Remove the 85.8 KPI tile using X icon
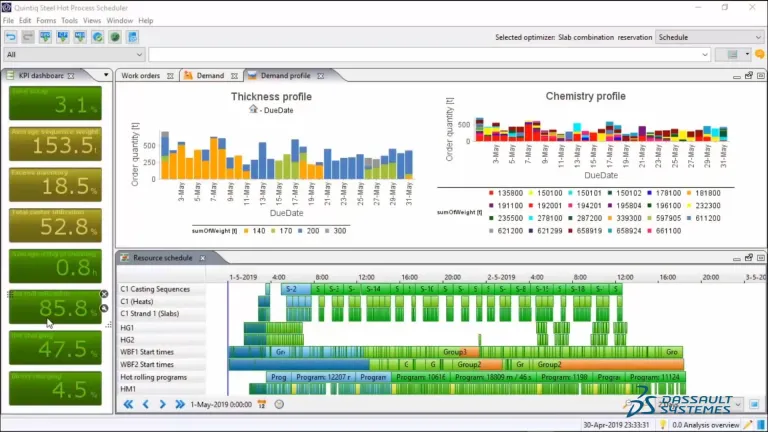The image size is (768, 432). pyautogui.click(x=104, y=294)
